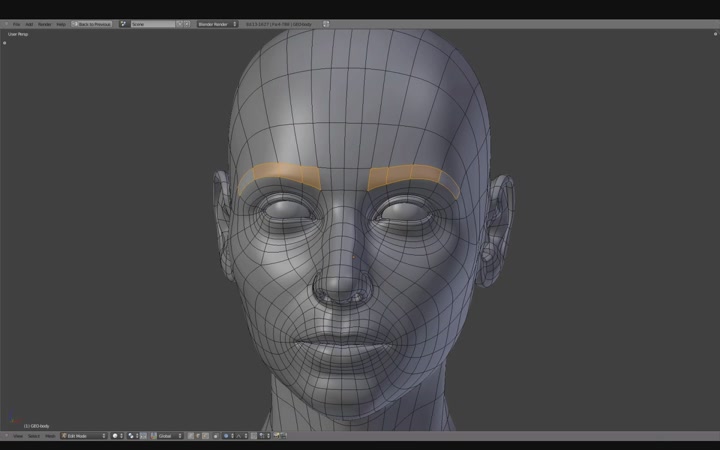Select vertex select mode
Screen dimensions: 720x450
(x=191, y=436)
